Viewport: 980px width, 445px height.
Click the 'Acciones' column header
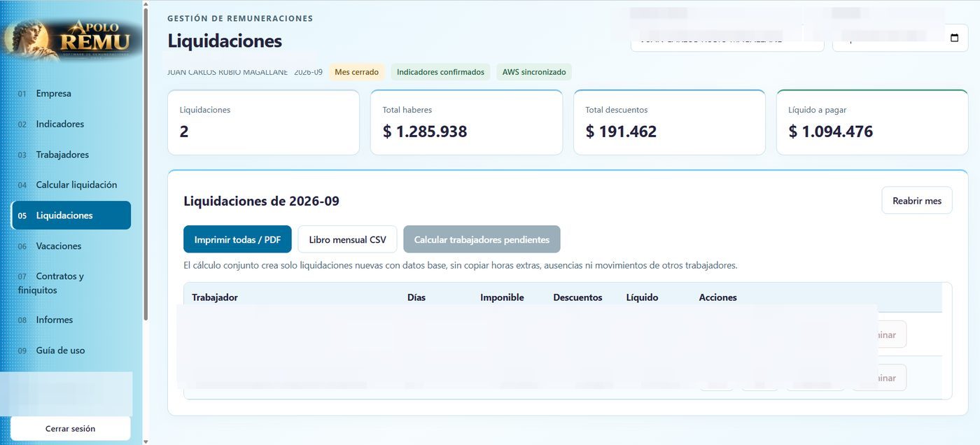tap(717, 297)
